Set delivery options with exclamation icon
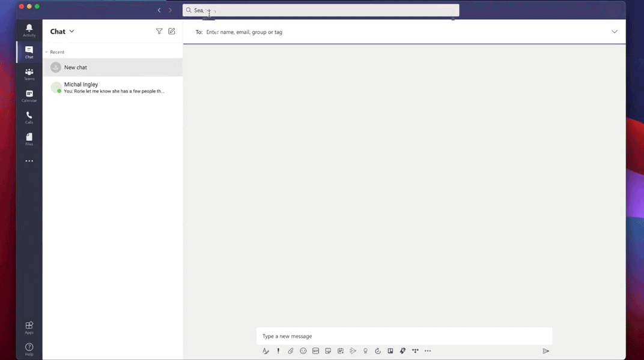 (278, 351)
